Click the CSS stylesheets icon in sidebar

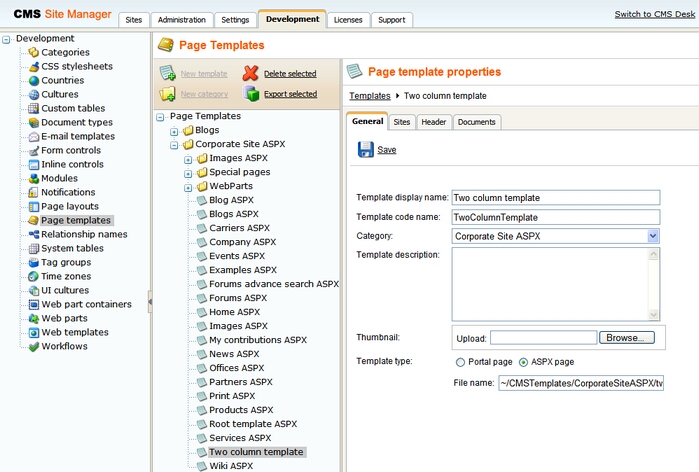[34, 66]
